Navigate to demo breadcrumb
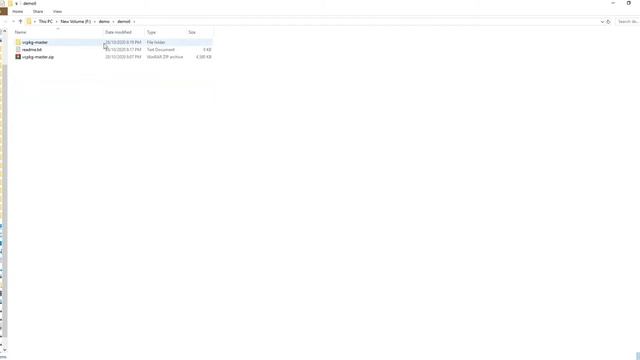Screen dimensions: 640x360 [104, 21]
